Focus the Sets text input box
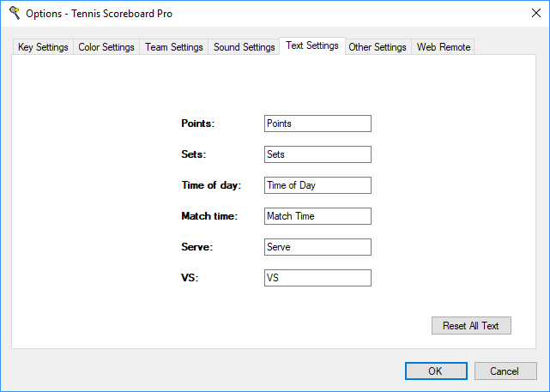The image size is (550, 392). click(317, 154)
